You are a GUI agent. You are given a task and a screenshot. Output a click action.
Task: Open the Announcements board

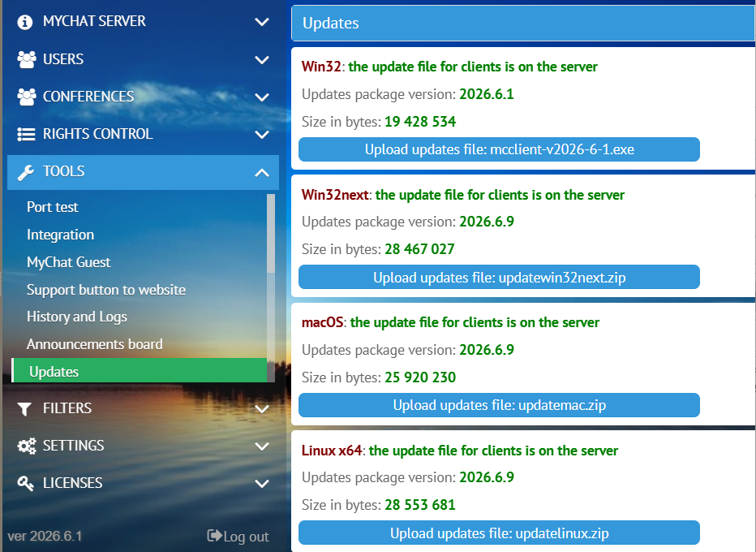[x=94, y=344]
